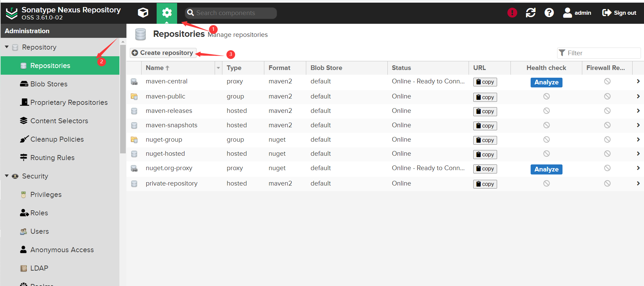Open maven-public row chevron
This screenshot has width=644, height=286.
(x=638, y=96)
